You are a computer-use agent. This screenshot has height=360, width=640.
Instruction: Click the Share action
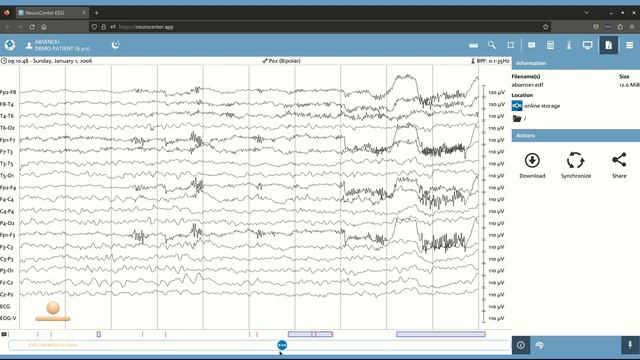pyautogui.click(x=619, y=165)
